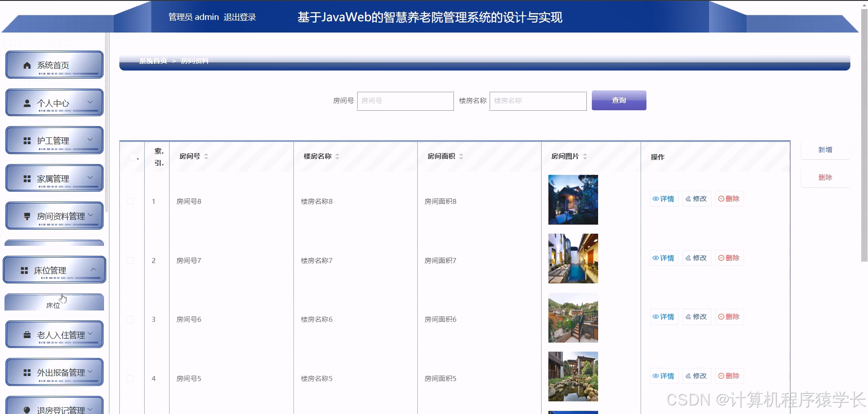Image resolution: width=868 pixels, height=414 pixels.
Task: Click the 退出登录 logout link
Action: (x=240, y=17)
